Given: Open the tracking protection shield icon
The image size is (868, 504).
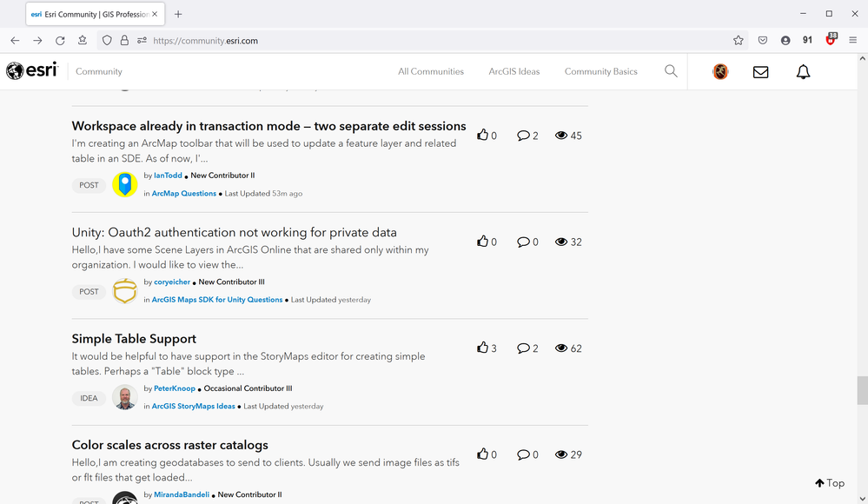Looking at the screenshot, I should click(x=107, y=41).
